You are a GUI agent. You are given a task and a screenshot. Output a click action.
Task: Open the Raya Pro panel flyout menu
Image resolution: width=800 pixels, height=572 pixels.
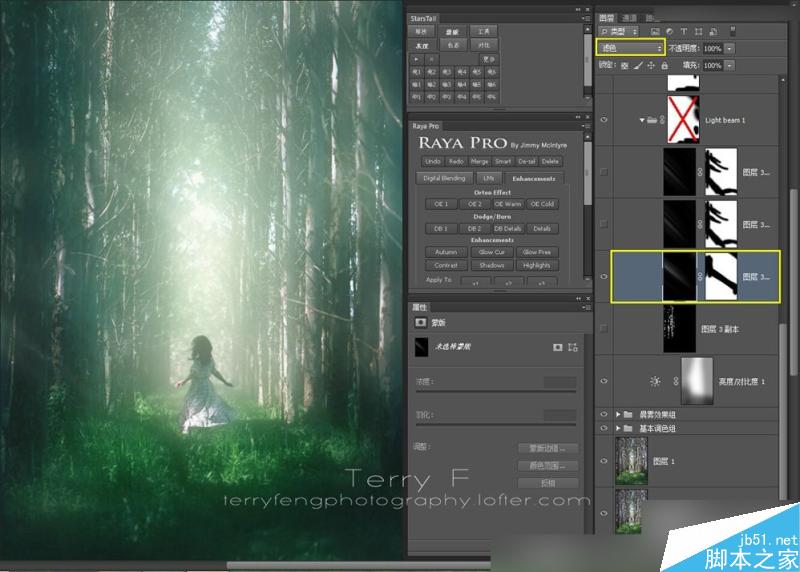point(586,126)
